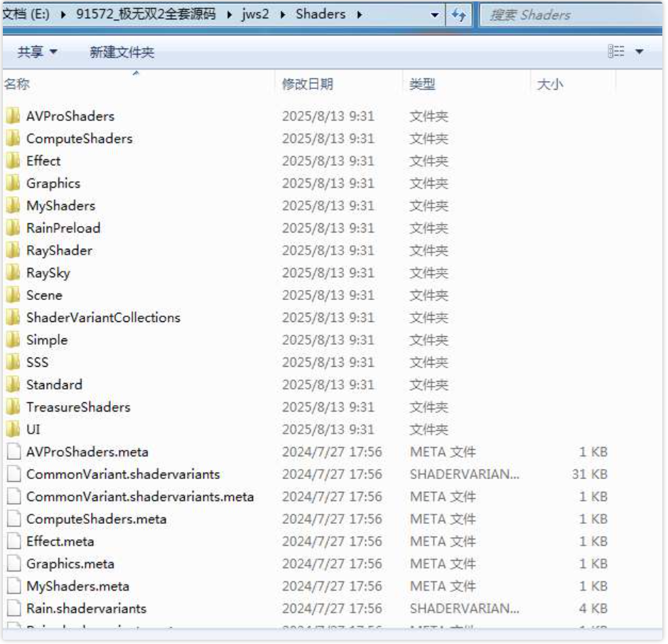This screenshot has height=644, width=668.
Task: Click the 搜索 Shaders search box
Action: coord(569,15)
